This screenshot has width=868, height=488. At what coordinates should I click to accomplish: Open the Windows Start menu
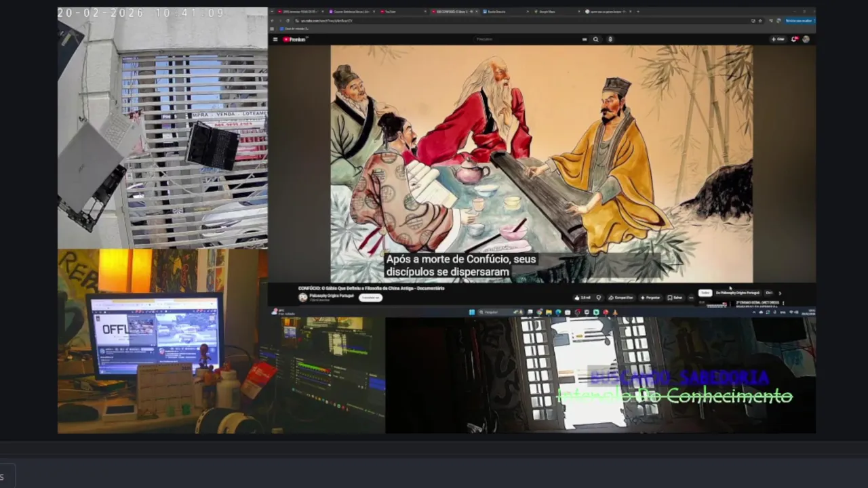(472, 312)
